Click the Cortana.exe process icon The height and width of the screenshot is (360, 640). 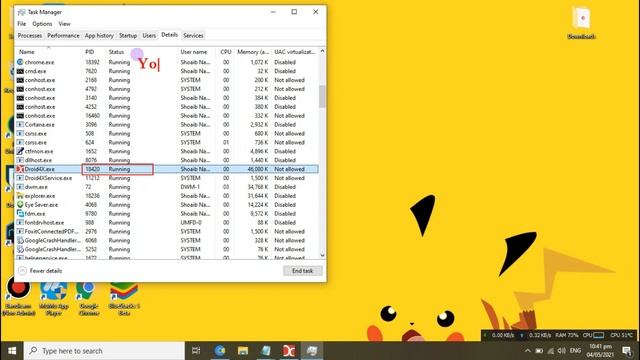pos(20,124)
